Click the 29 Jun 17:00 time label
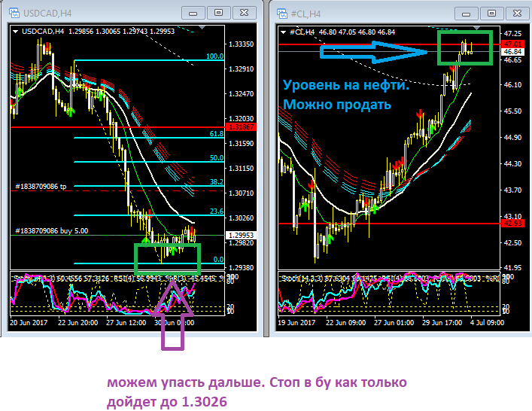532x411 pixels. point(442,322)
